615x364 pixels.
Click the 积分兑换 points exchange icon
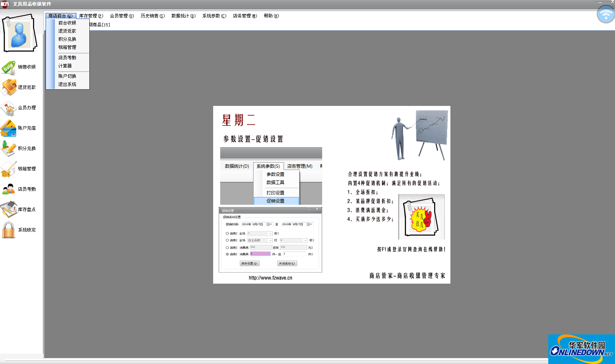coord(9,148)
